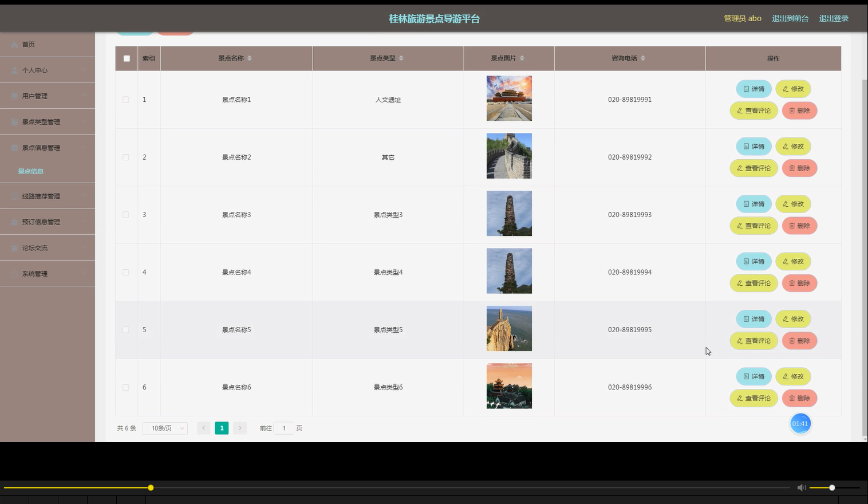The width and height of the screenshot is (868, 504).
Task: Mute the video using the speaker icon
Action: point(801,487)
